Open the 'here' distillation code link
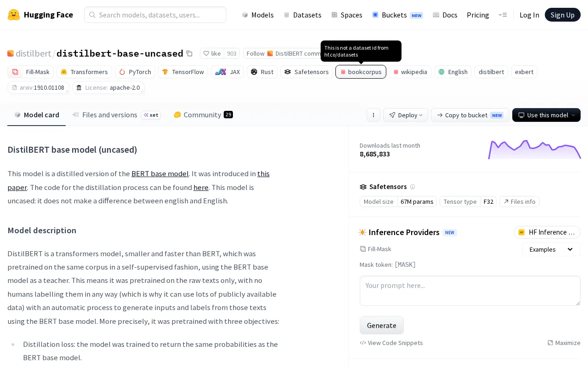 coord(201,187)
